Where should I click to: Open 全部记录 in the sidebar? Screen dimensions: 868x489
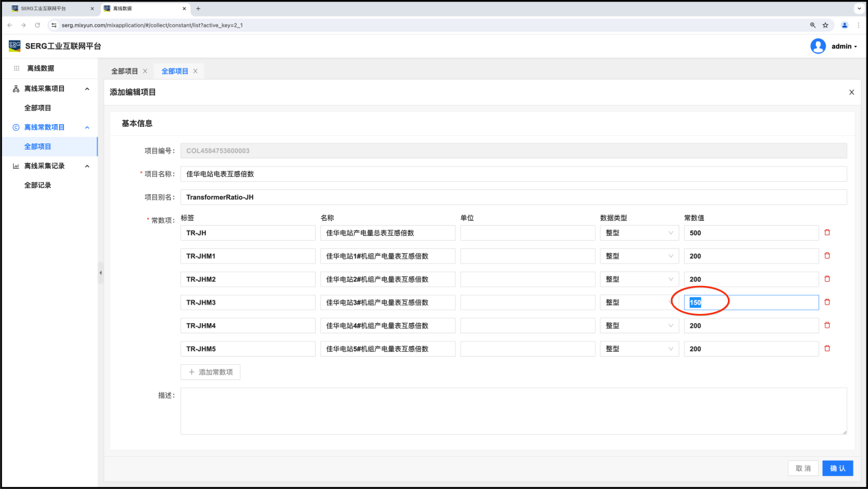(x=38, y=185)
